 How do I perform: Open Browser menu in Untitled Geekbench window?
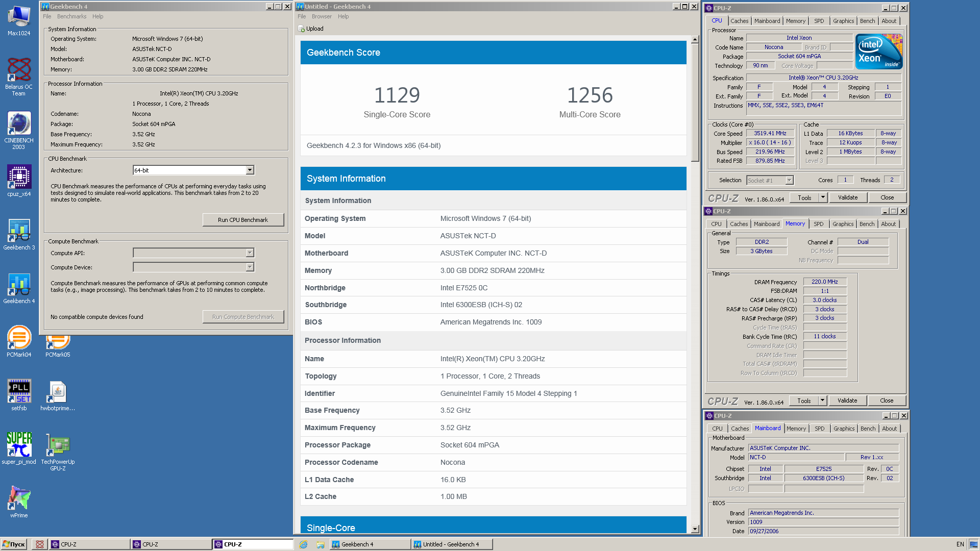point(322,16)
